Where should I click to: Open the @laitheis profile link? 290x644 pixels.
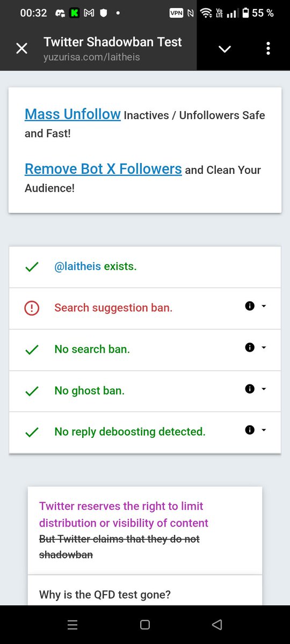tap(77, 266)
